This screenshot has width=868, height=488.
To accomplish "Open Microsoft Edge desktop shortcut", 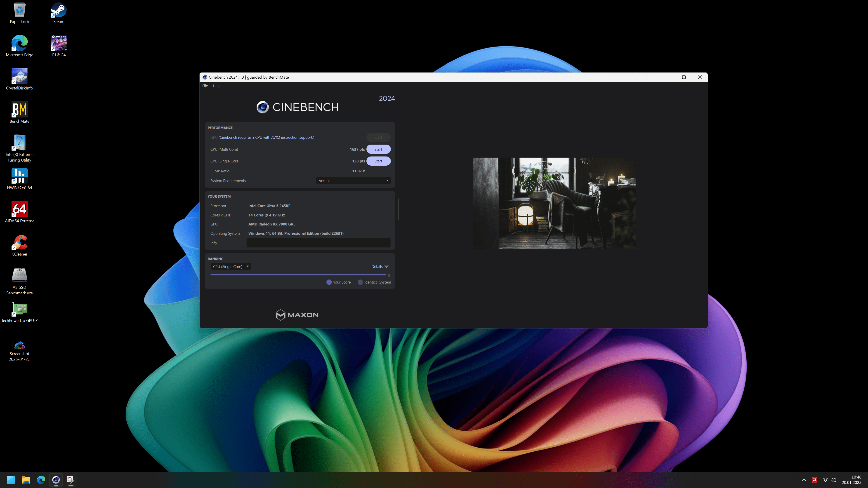I will click(19, 46).
